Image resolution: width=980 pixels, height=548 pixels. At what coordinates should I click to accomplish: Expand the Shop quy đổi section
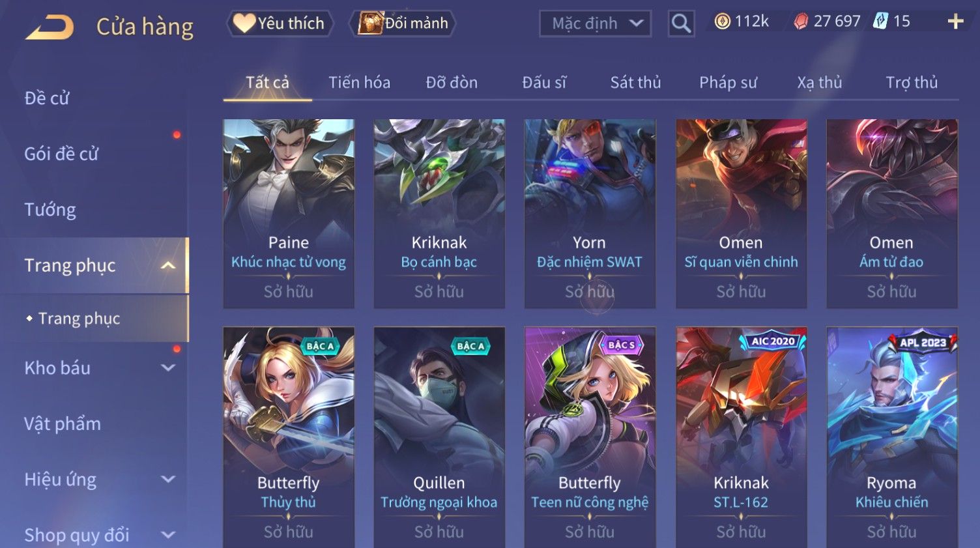coord(168,535)
